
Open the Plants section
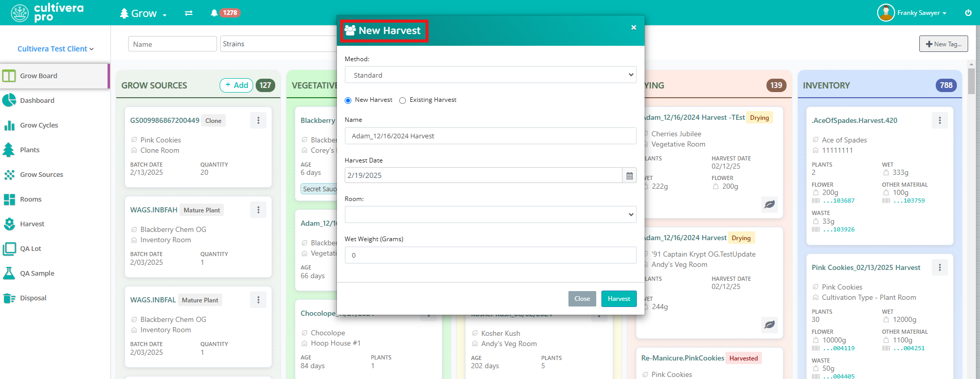29,150
